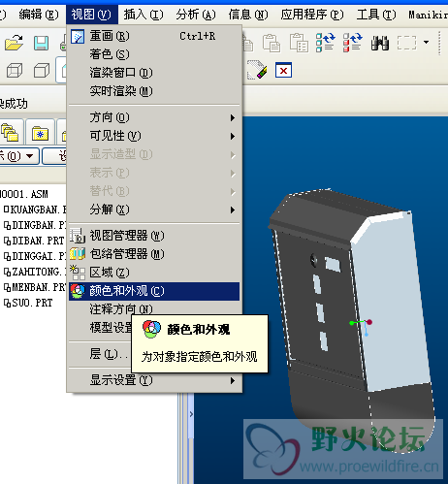Select SUO.PRT in model tree

(x=28, y=303)
